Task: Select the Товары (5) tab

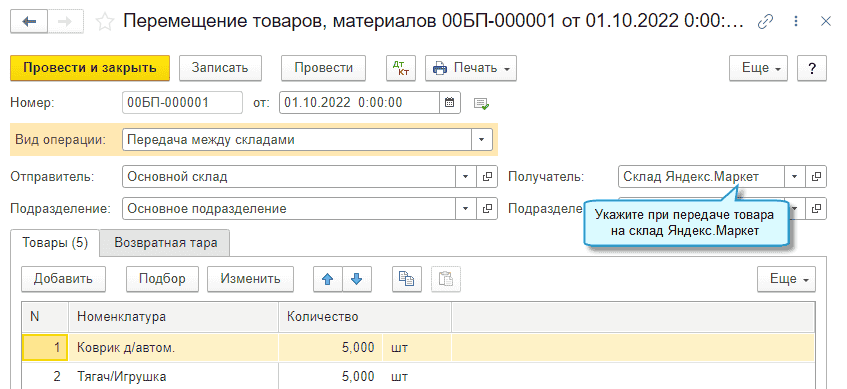Action: [x=55, y=243]
